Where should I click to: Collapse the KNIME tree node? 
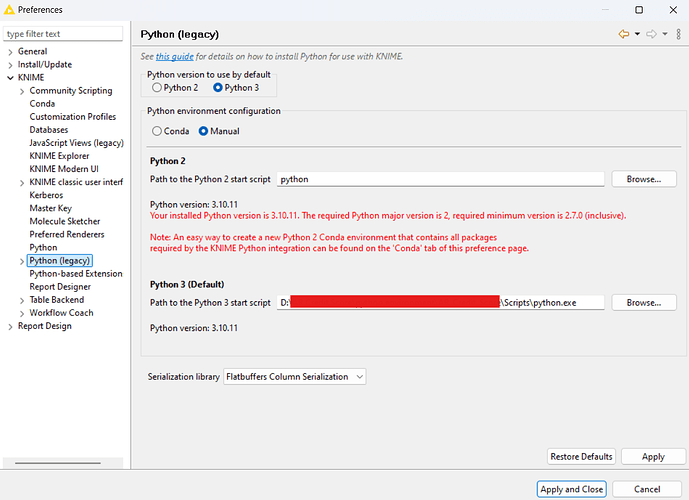click(x=10, y=78)
